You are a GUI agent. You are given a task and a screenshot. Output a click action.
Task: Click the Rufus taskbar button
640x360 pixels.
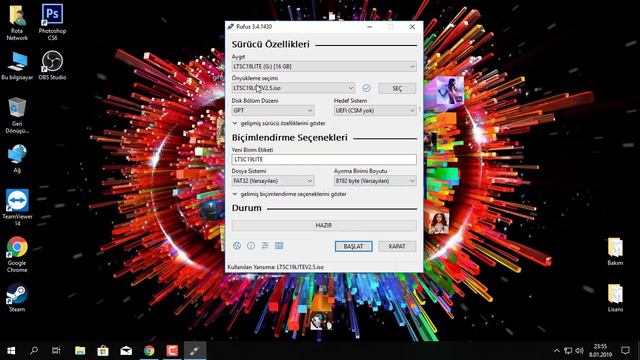[x=195, y=351]
